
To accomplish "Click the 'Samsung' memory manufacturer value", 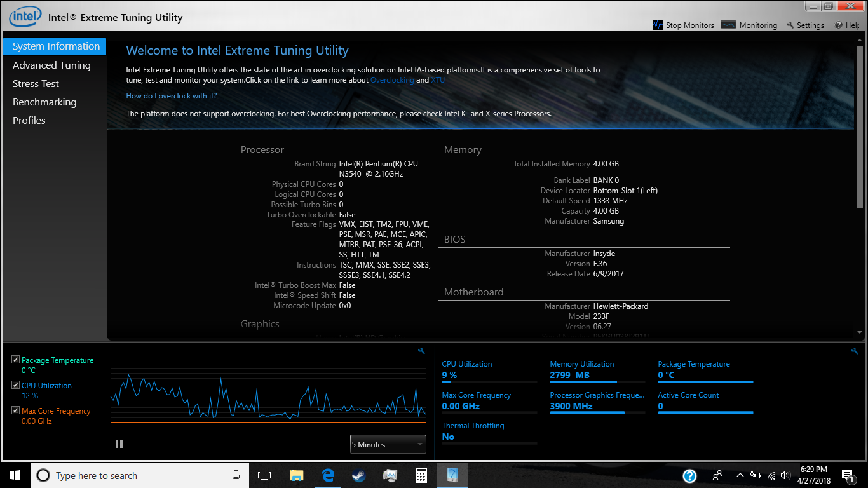I will (x=609, y=221).
